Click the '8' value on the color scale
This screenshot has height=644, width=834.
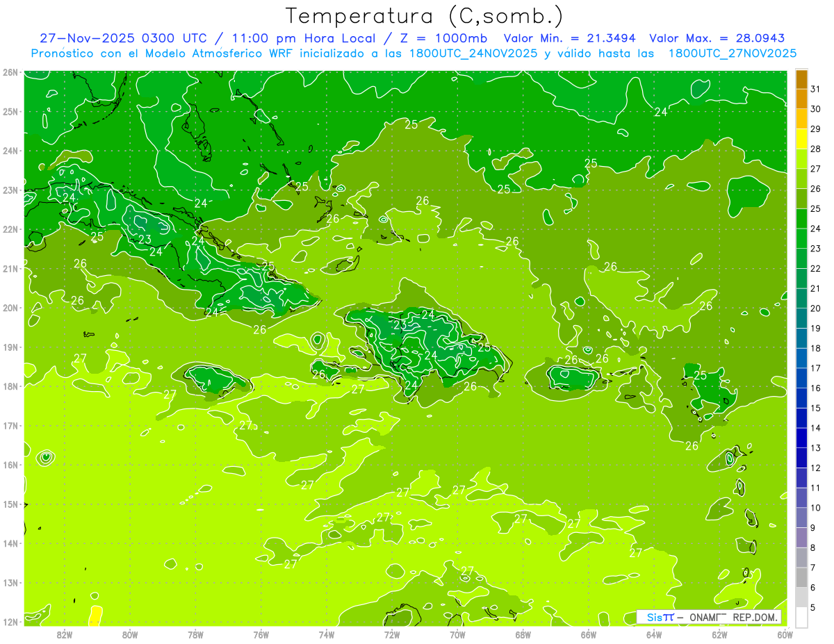[813, 547]
